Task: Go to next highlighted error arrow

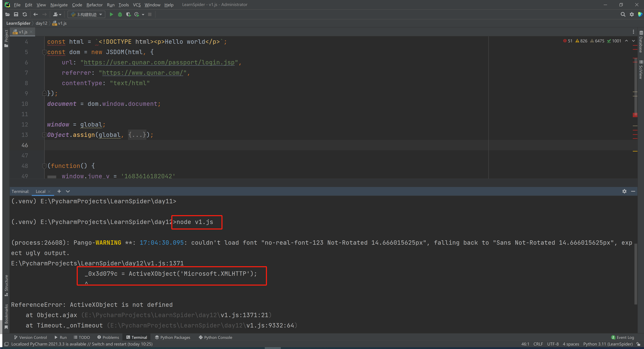Action: coord(633,41)
